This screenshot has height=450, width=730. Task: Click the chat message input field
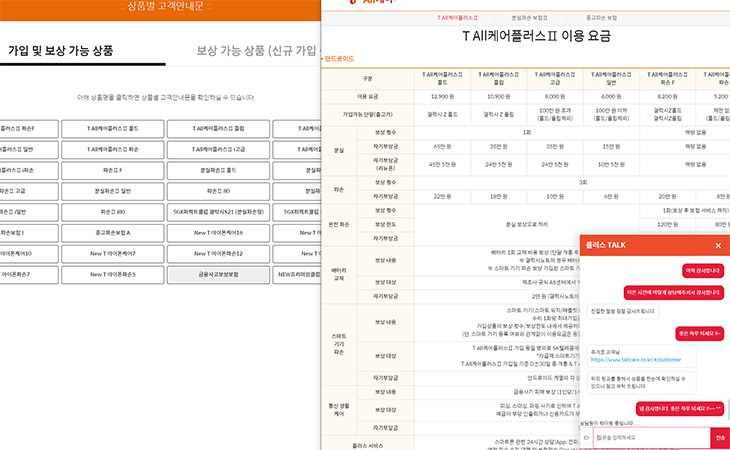click(651, 437)
